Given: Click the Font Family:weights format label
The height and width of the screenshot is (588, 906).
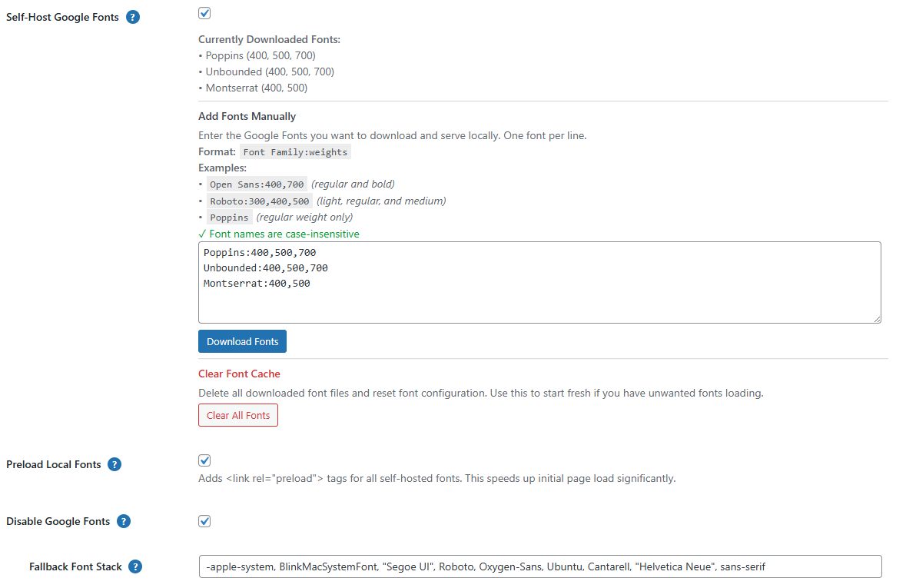Looking at the screenshot, I should (295, 151).
